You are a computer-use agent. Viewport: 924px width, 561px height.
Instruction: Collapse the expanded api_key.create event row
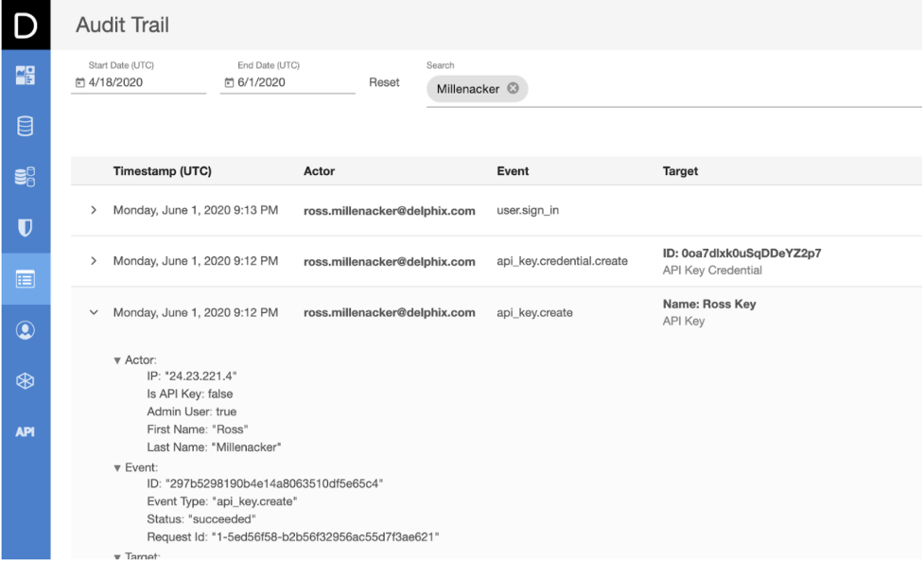click(92, 312)
